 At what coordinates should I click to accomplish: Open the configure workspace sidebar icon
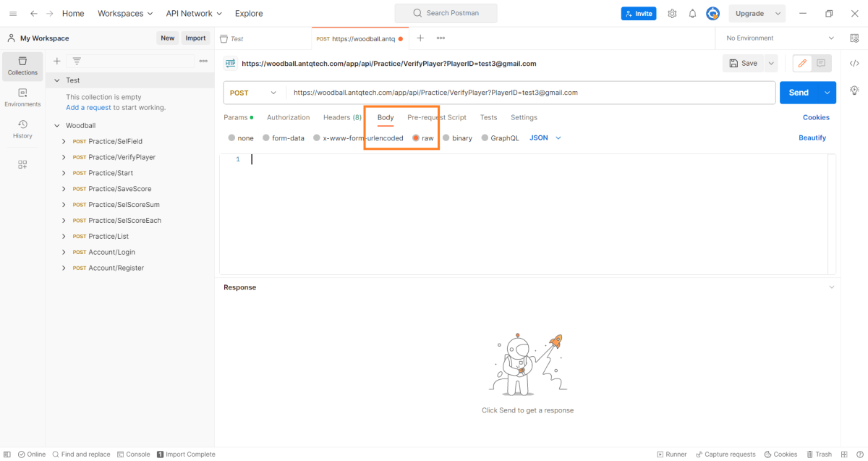click(x=22, y=165)
